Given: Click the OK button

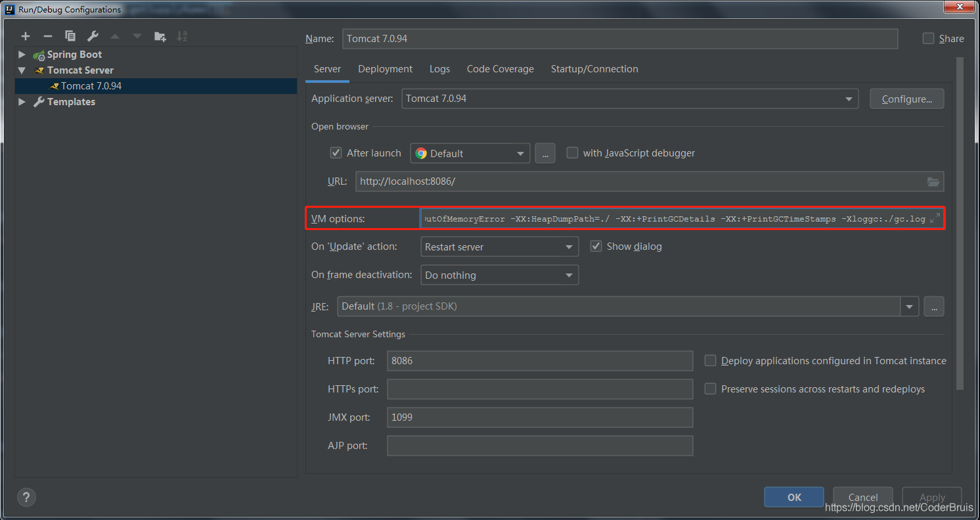Looking at the screenshot, I should (x=794, y=497).
